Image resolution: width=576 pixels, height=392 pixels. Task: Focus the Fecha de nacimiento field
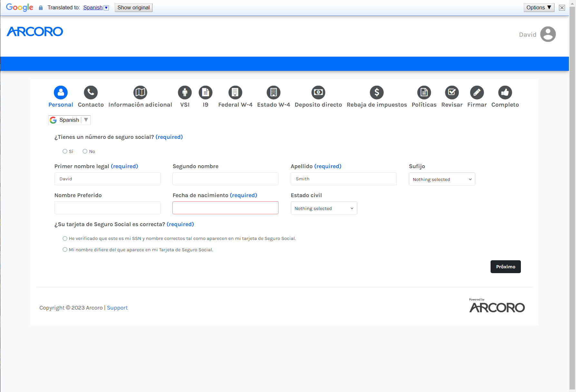click(225, 208)
